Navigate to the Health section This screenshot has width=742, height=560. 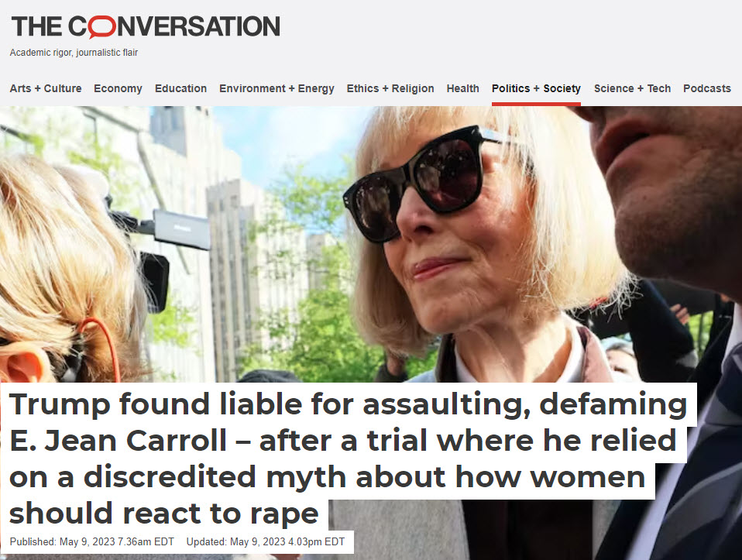pos(463,88)
